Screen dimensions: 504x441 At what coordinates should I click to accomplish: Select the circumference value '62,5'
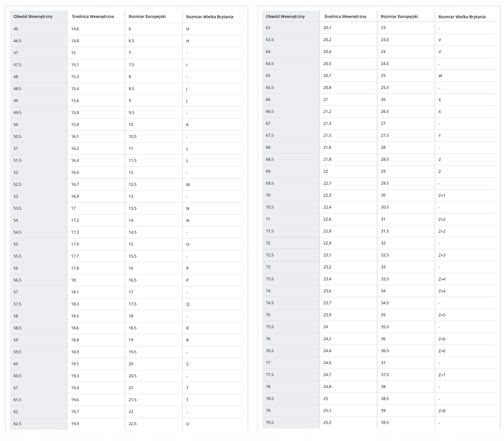click(18, 424)
